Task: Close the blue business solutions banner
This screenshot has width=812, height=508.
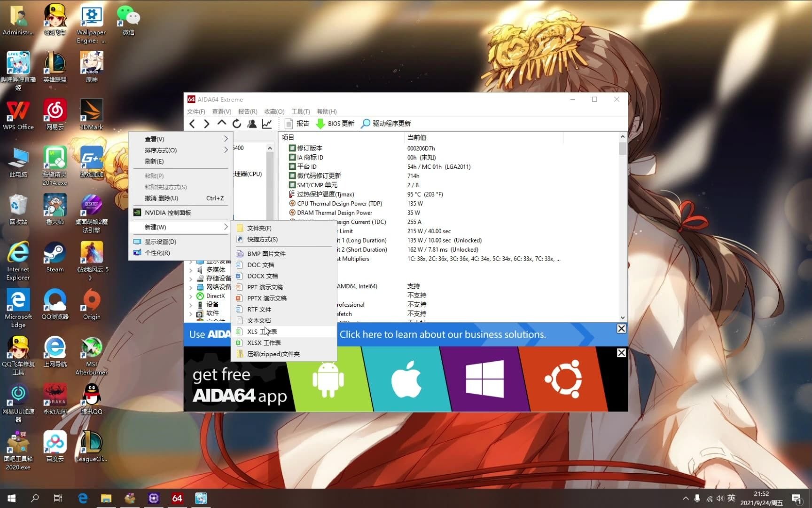Action: click(x=621, y=329)
